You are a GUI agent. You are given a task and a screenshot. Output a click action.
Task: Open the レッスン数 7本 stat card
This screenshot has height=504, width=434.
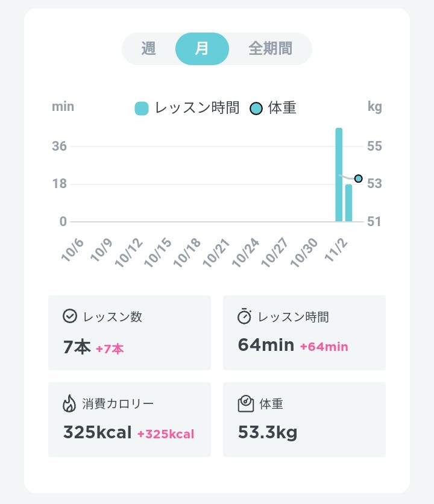(130, 333)
